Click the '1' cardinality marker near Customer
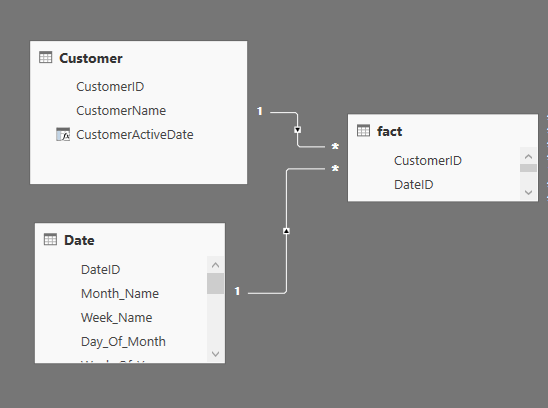This screenshot has width=548, height=408. pos(260,111)
